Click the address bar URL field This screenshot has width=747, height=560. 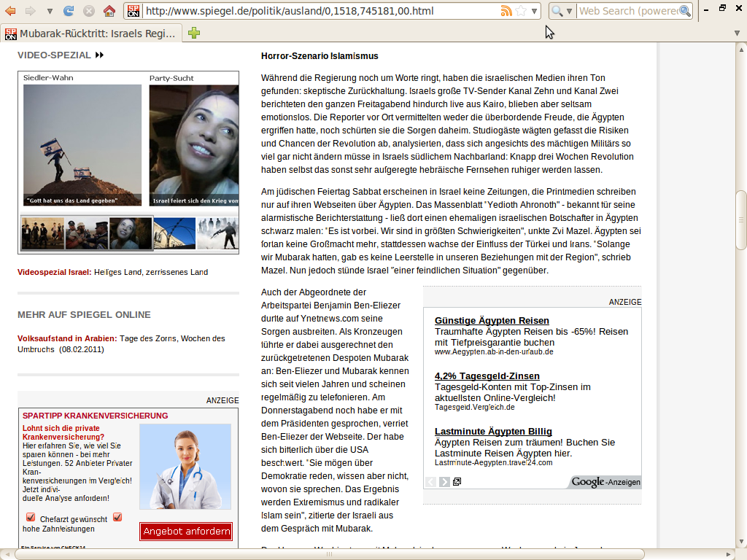pos(320,11)
